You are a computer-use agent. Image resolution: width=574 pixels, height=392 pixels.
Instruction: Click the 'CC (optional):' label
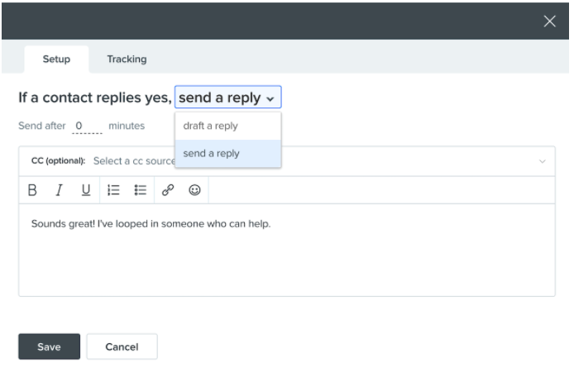click(58, 161)
